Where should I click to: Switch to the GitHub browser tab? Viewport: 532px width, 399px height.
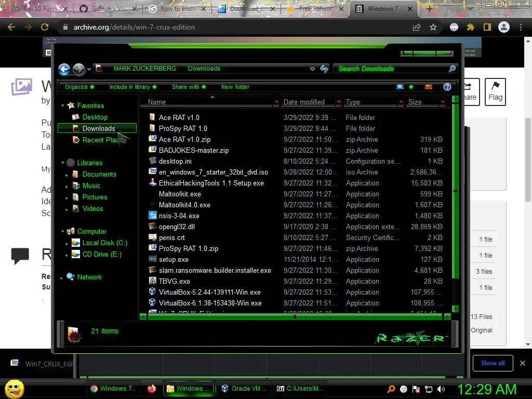108,9
